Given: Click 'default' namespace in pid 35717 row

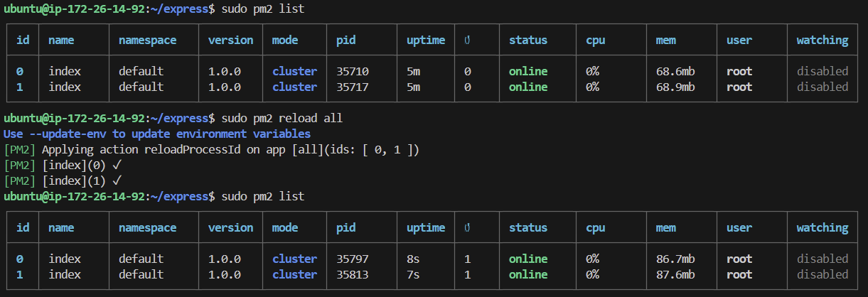Looking at the screenshot, I should point(141,87).
